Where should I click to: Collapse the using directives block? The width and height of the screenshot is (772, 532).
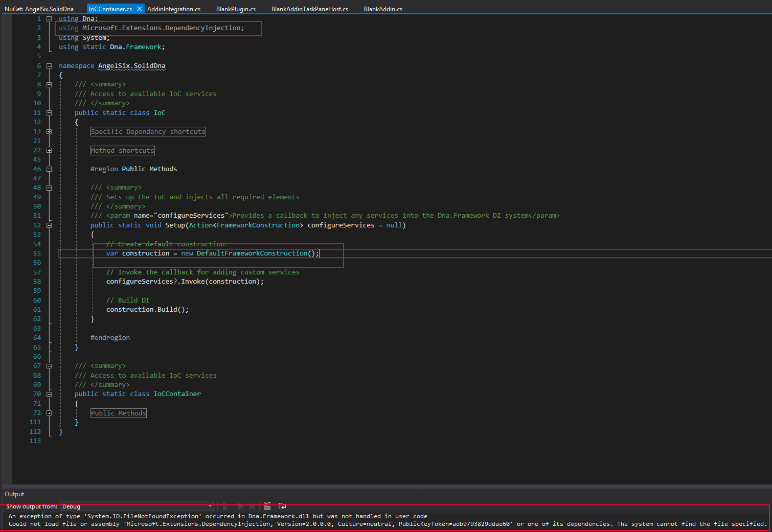pos(49,18)
